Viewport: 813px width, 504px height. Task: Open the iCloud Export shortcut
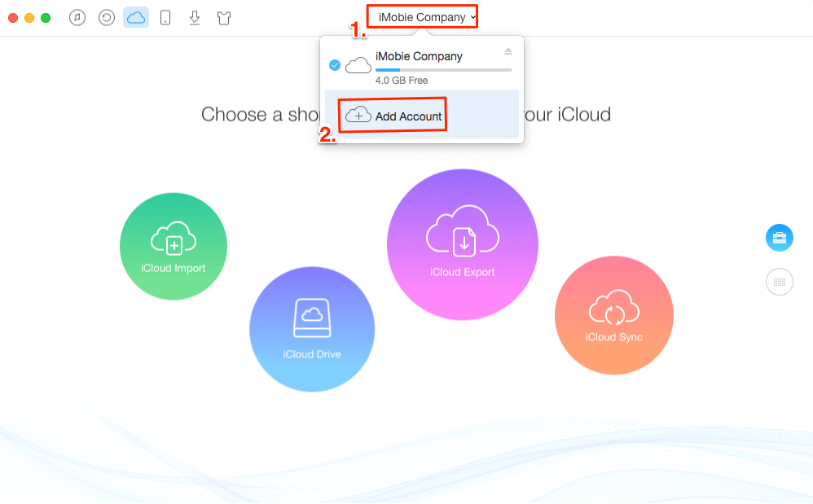click(463, 244)
